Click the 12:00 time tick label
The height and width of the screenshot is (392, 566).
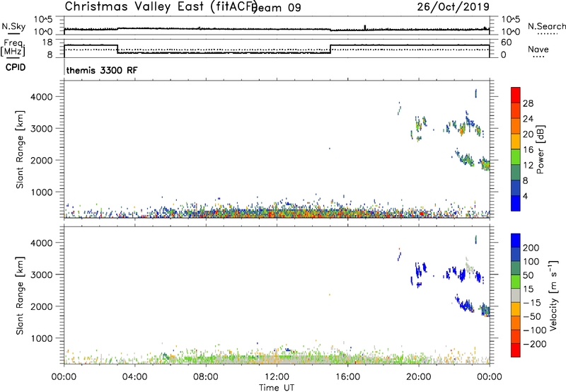277,377
